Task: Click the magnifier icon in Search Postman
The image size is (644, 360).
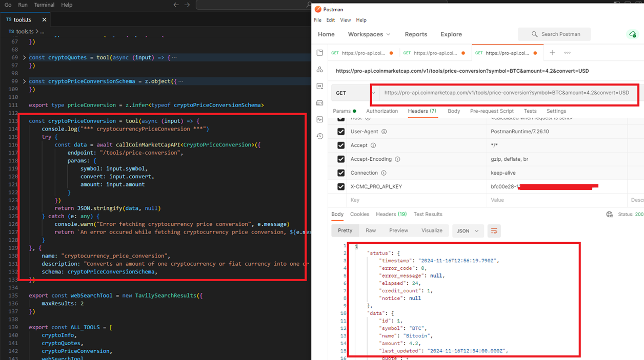Action: 534,34
